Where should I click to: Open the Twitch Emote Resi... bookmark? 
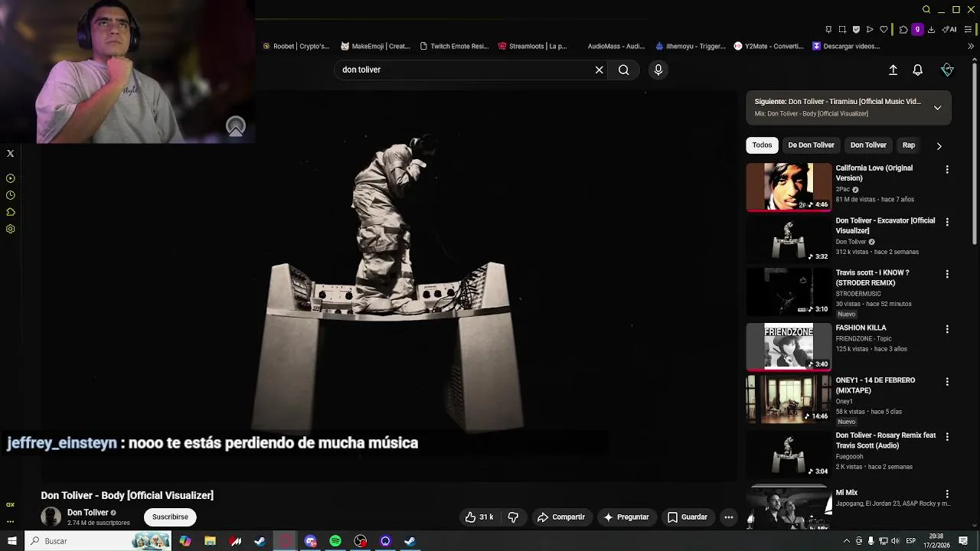click(454, 46)
